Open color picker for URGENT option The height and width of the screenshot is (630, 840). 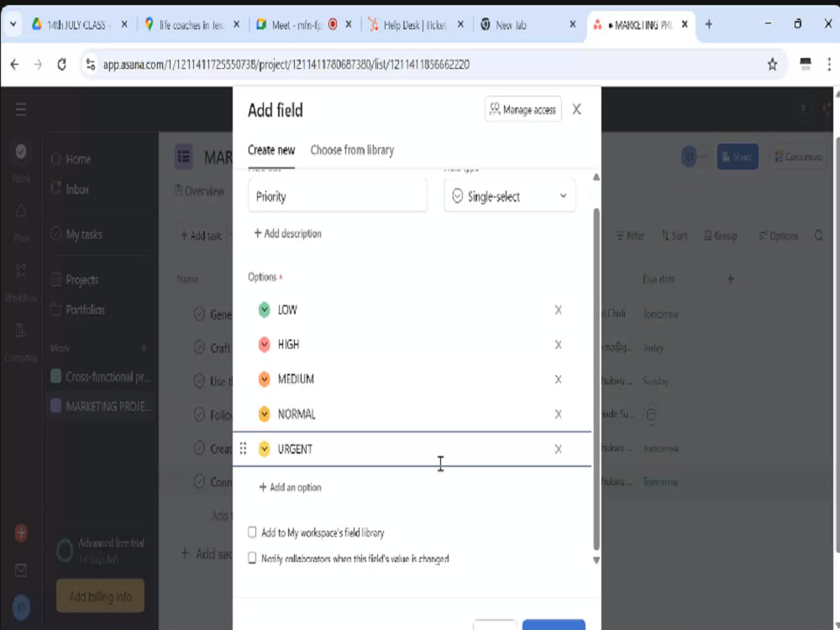coord(264,449)
